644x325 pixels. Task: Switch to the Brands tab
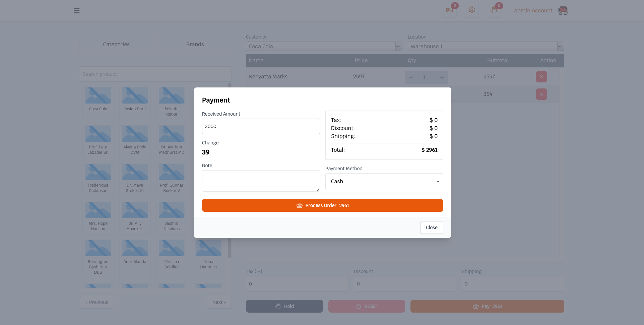[195, 44]
